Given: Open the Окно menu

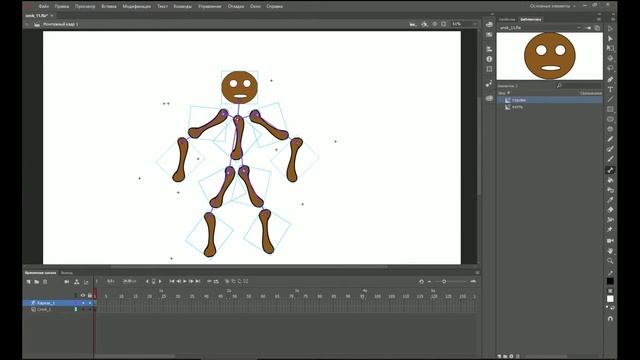Looking at the screenshot, I should click(x=255, y=7).
